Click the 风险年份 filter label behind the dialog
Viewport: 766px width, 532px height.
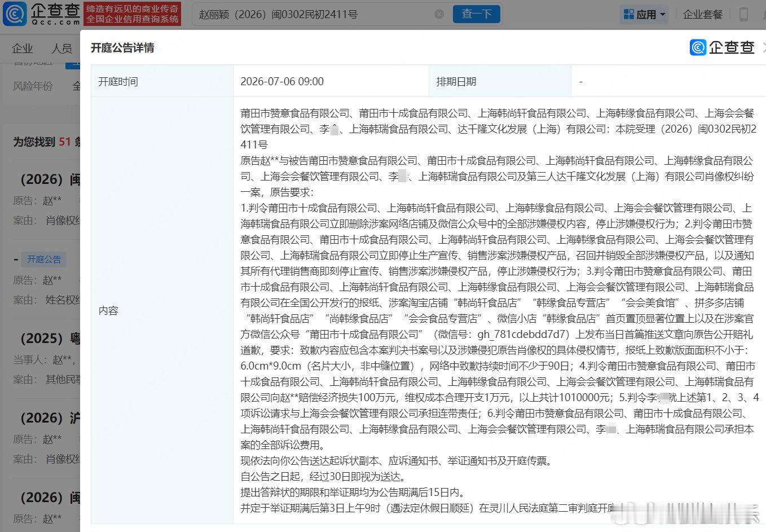point(33,86)
